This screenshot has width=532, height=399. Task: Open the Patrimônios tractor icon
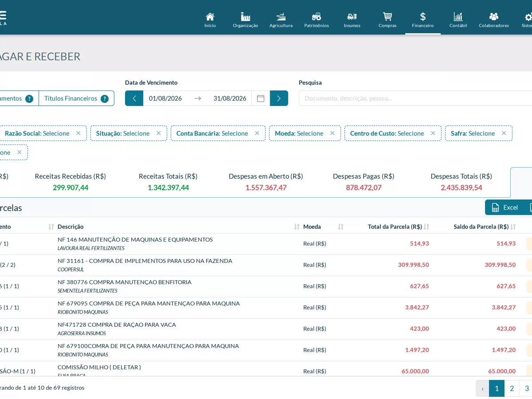point(317,17)
